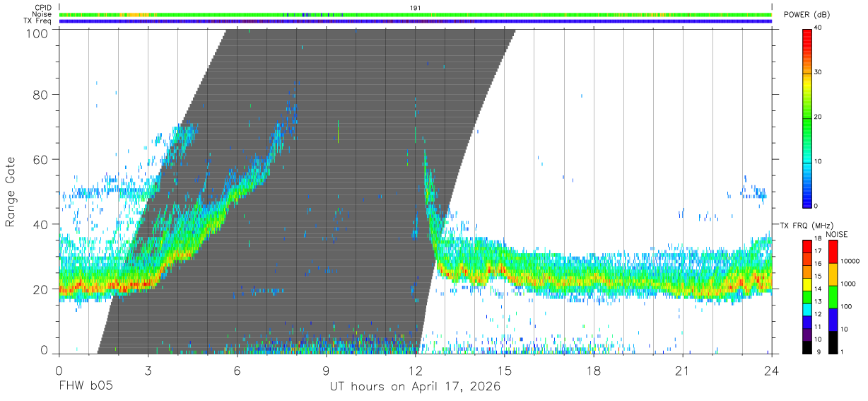Image resolution: width=868 pixels, height=401 pixels.
Task: Click the '10' label on the POWER color bar
Action: [819, 161]
